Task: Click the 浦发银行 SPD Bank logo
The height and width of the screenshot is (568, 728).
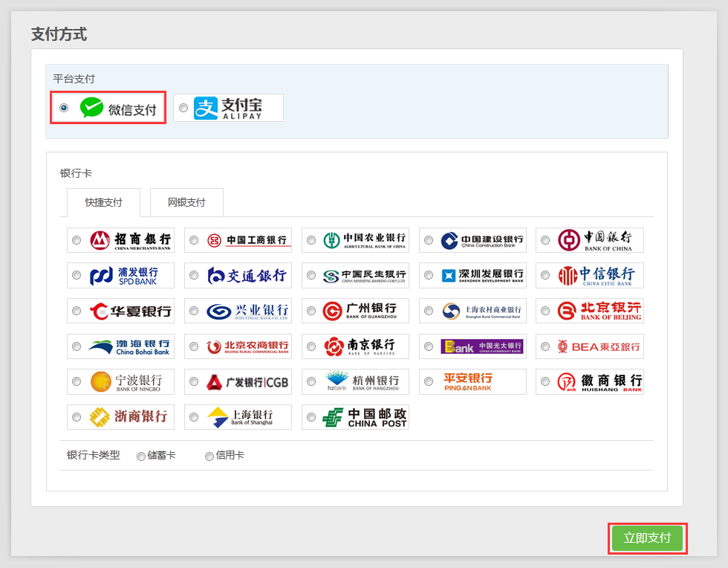Action: [124, 276]
